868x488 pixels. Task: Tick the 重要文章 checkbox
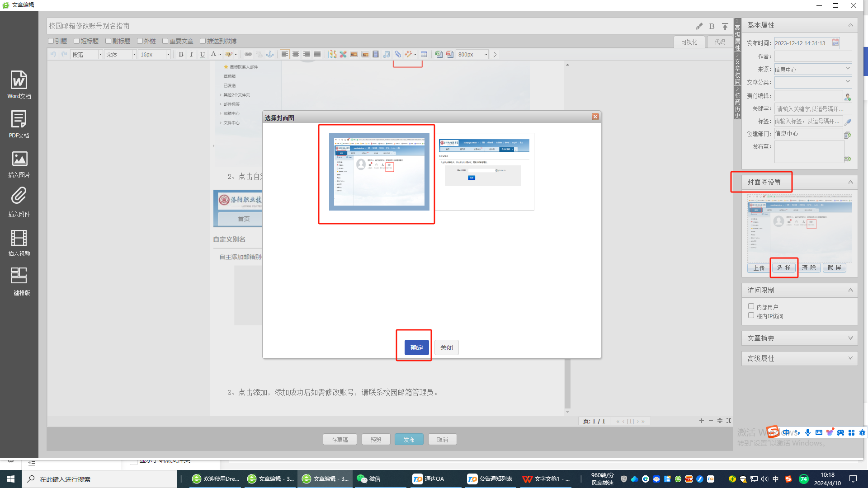point(165,41)
